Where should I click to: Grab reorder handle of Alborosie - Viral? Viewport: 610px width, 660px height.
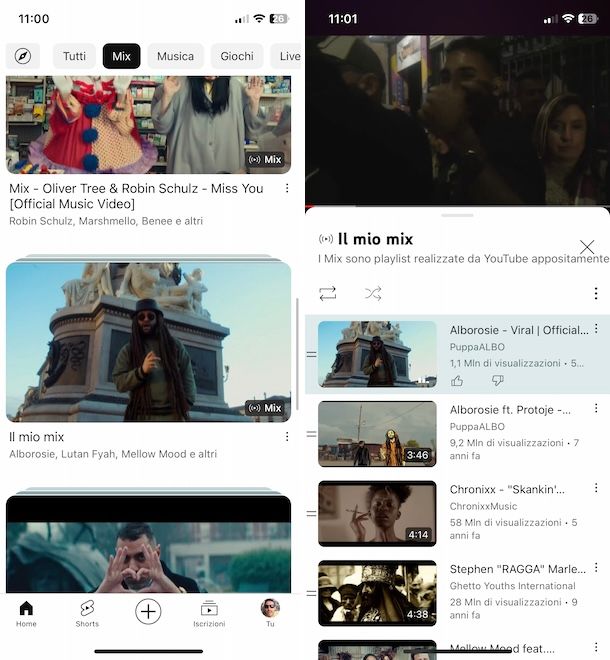tap(312, 354)
